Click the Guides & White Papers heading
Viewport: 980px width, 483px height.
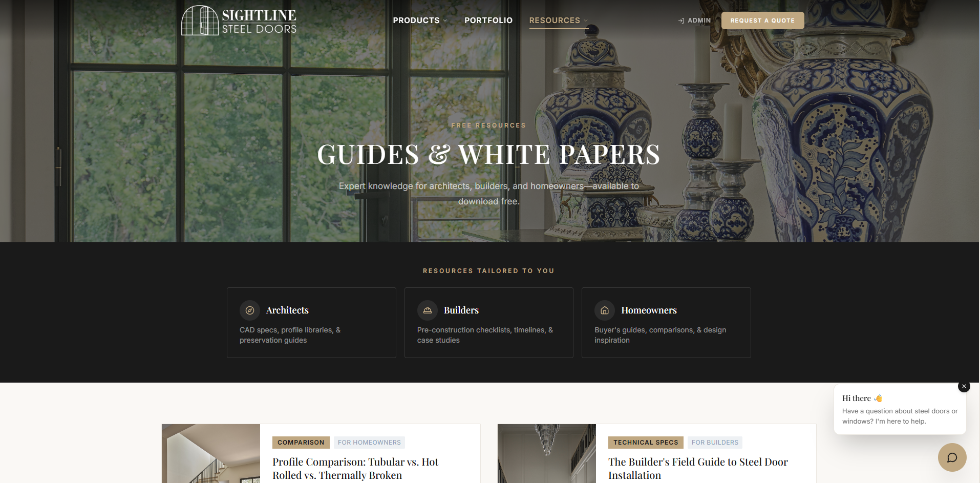pos(488,155)
